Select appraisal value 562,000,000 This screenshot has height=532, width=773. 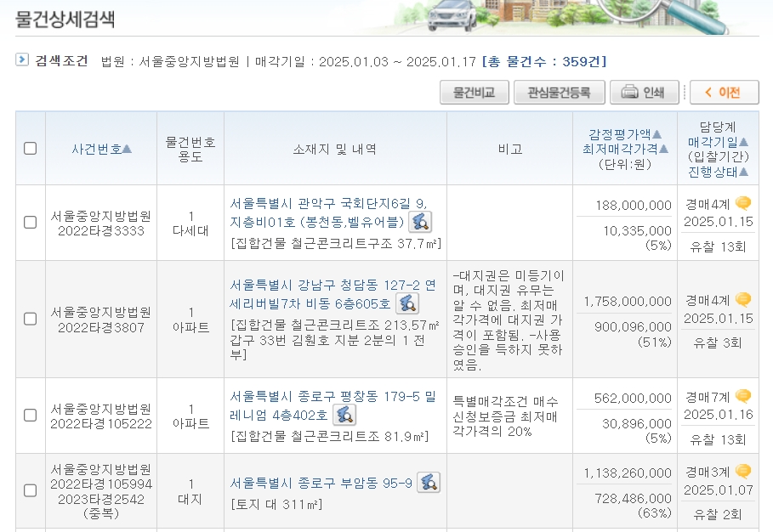(x=633, y=398)
